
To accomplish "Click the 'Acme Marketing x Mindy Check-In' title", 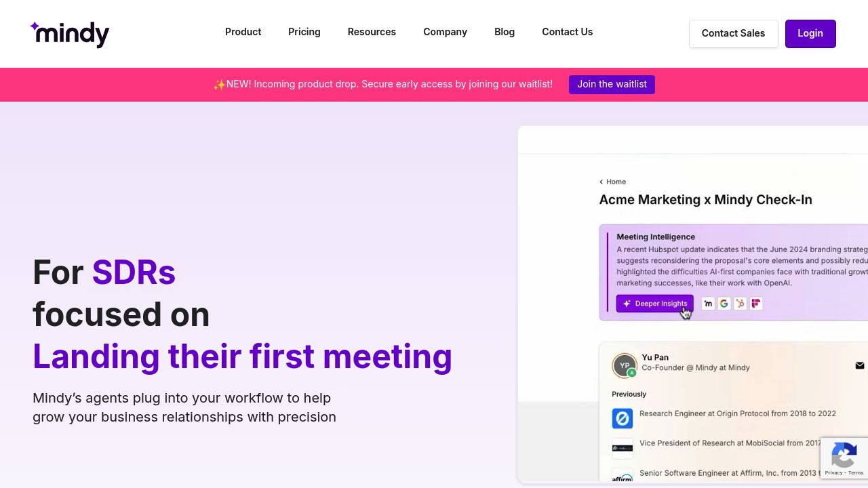I will [705, 200].
